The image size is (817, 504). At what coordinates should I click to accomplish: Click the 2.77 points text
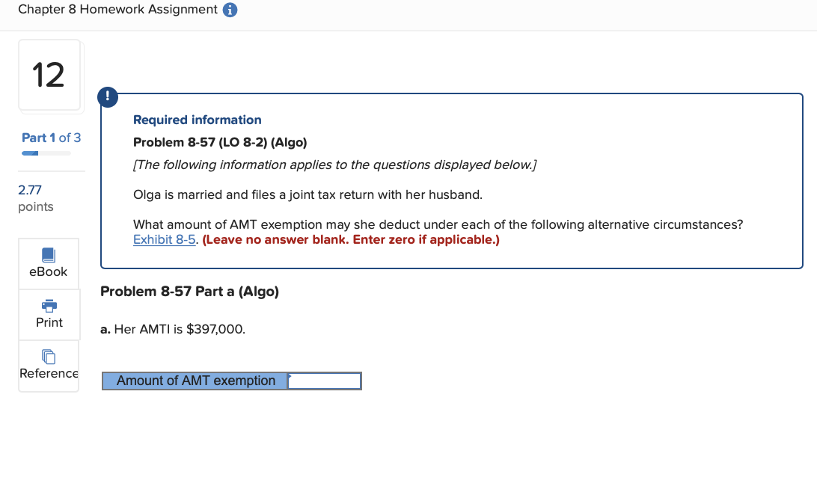pyautogui.click(x=35, y=198)
